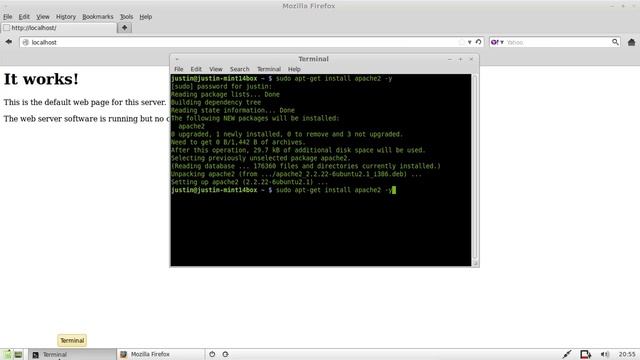Click the Yahoo search engine icon
Viewport: 640px width, 360px height.
(495, 42)
